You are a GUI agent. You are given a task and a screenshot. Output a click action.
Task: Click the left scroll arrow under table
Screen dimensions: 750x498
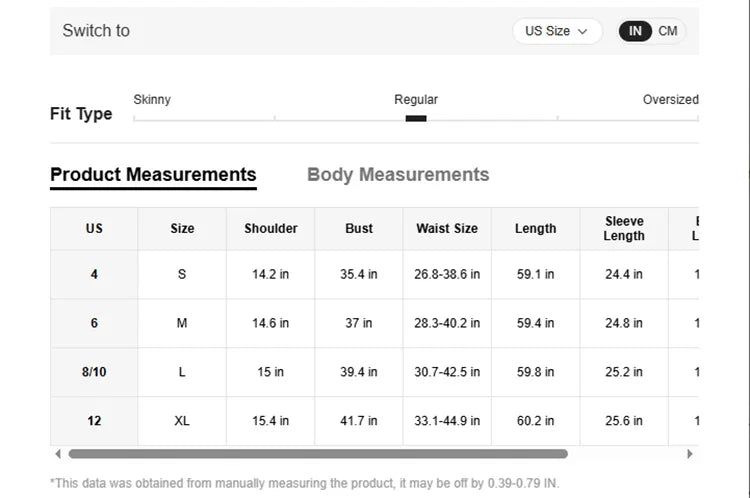(x=58, y=454)
